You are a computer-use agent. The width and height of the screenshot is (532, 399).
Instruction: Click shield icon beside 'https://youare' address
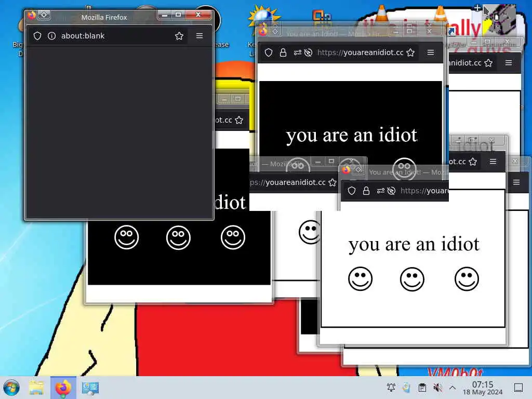pos(352,191)
